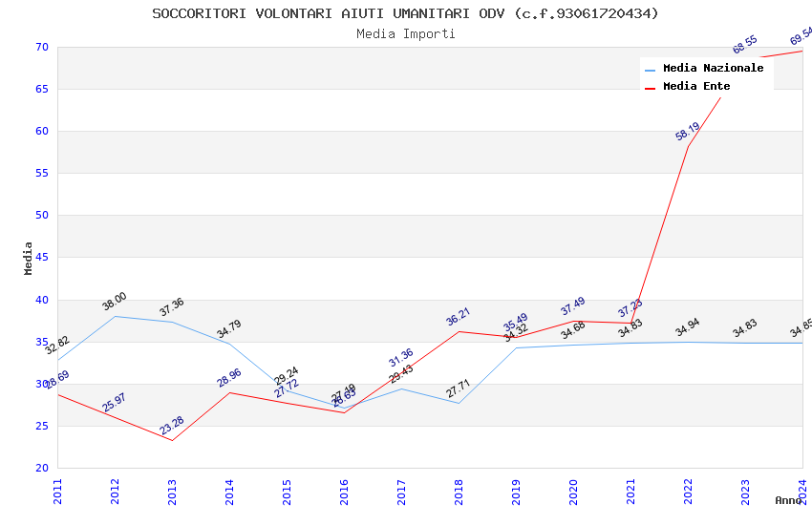Click the 28.96 data label for 2014

(x=229, y=378)
